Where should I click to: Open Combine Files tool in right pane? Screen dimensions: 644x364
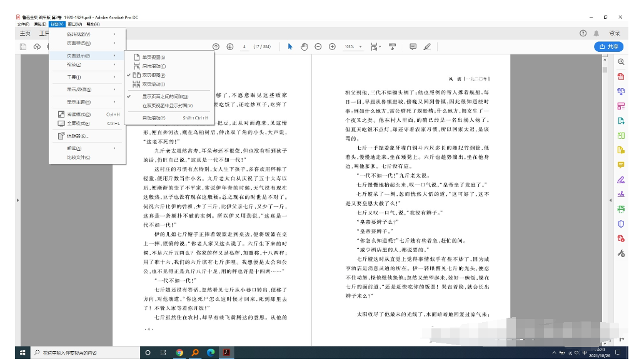click(x=621, y=91)
